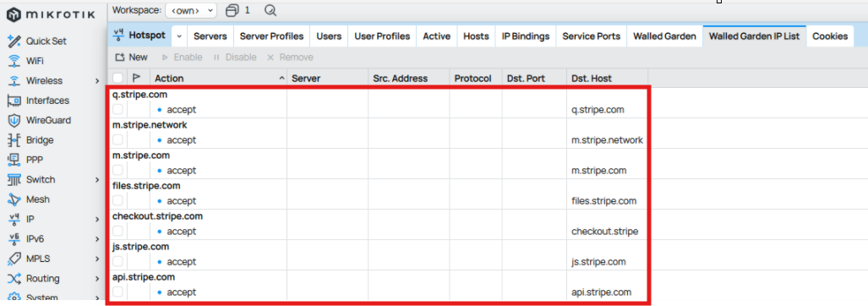The width and height of the screenshot is (868, 306).
Task: Check the api.stripe.com row checkbox
Action: tap(118, 292)
